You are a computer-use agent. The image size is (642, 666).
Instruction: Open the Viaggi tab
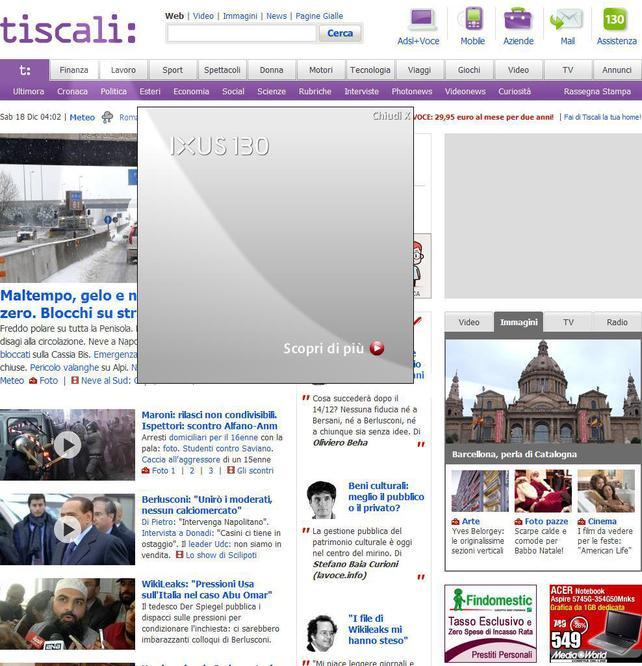click(x=419, y=70)
